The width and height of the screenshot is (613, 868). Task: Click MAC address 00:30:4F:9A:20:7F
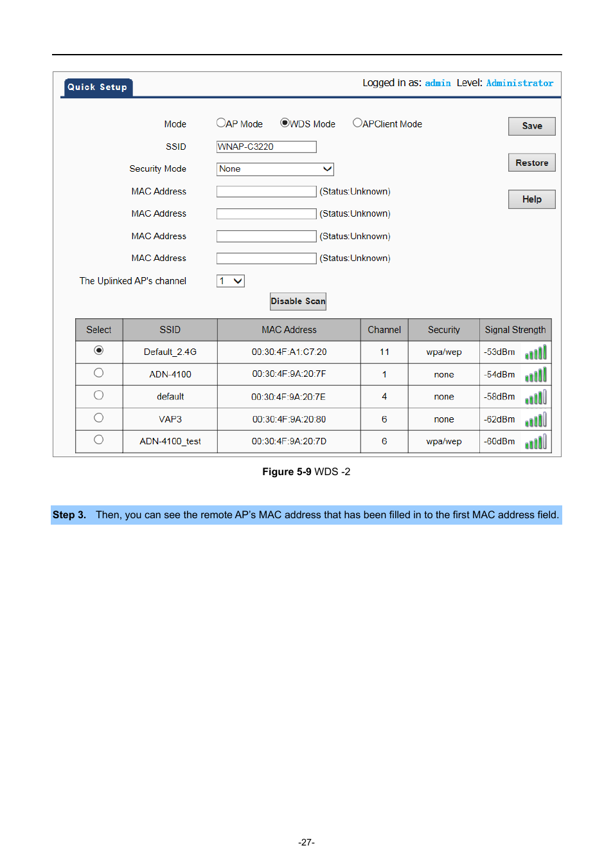coord(289,374)
